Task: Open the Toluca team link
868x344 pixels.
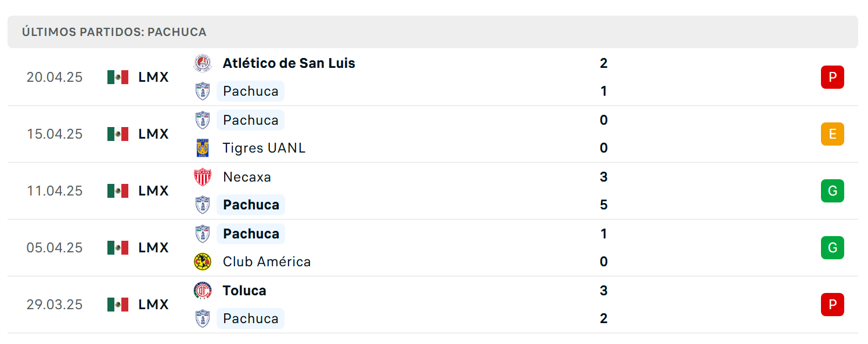Action: click(244, 291)
